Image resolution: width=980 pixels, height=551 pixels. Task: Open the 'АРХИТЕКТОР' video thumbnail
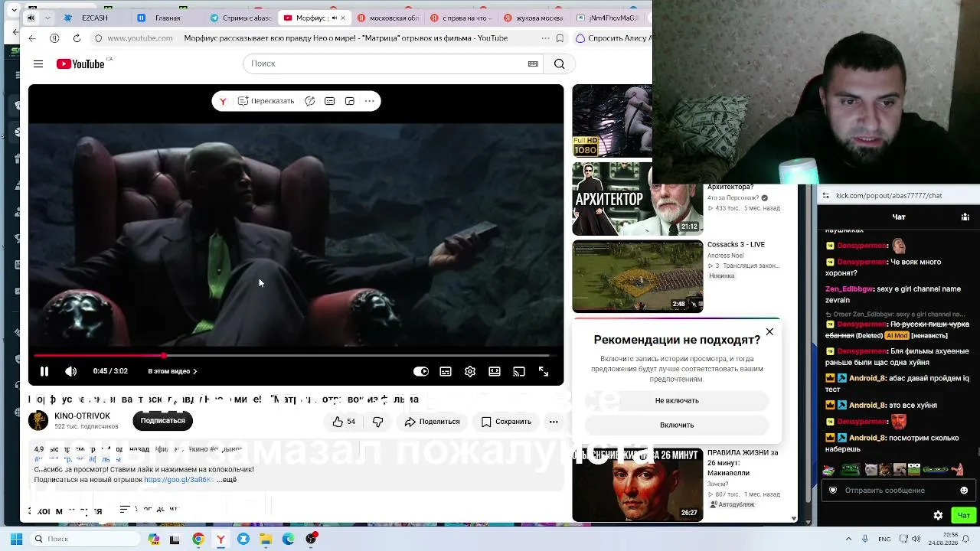(637, 199)
